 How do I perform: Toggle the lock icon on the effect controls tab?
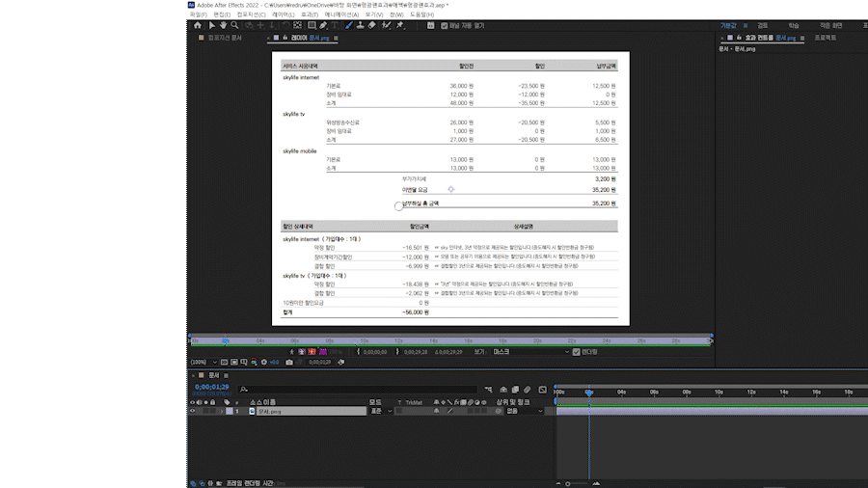(739, 38)
